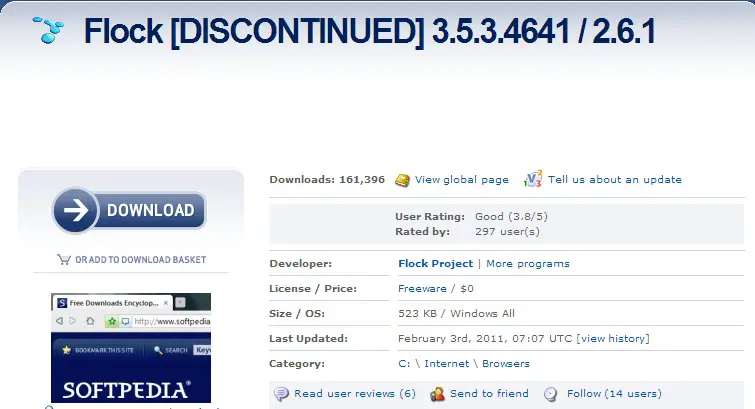
Task: Click the Last Updated: label
Action: coord(308,339)
